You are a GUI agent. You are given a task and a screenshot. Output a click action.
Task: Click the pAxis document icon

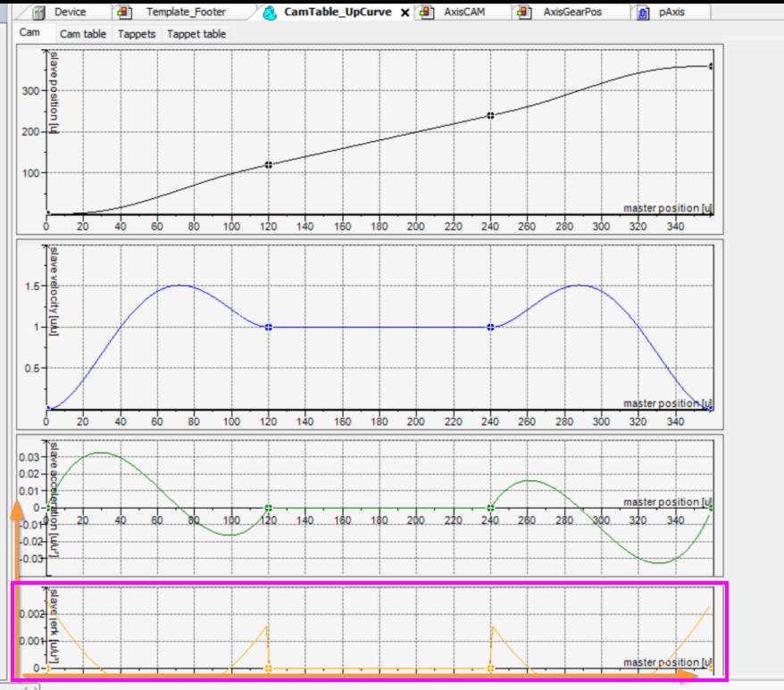pyautogui.click(x=643, y=13)
